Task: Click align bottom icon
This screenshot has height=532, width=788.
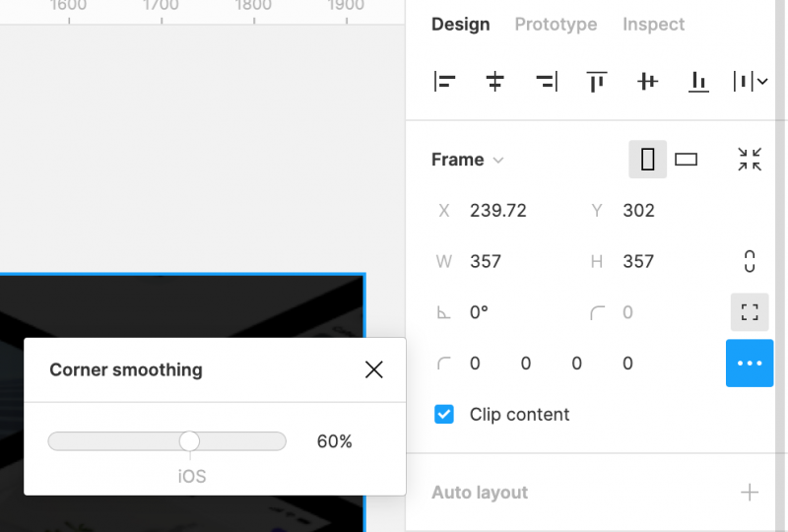Action: 698,82
